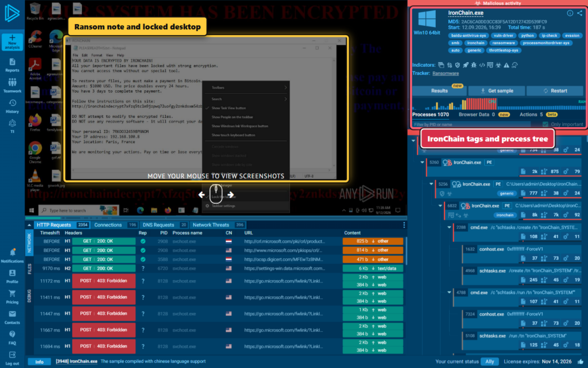Click the rocket indicator icon
The image size is (588, 368).
465,65
